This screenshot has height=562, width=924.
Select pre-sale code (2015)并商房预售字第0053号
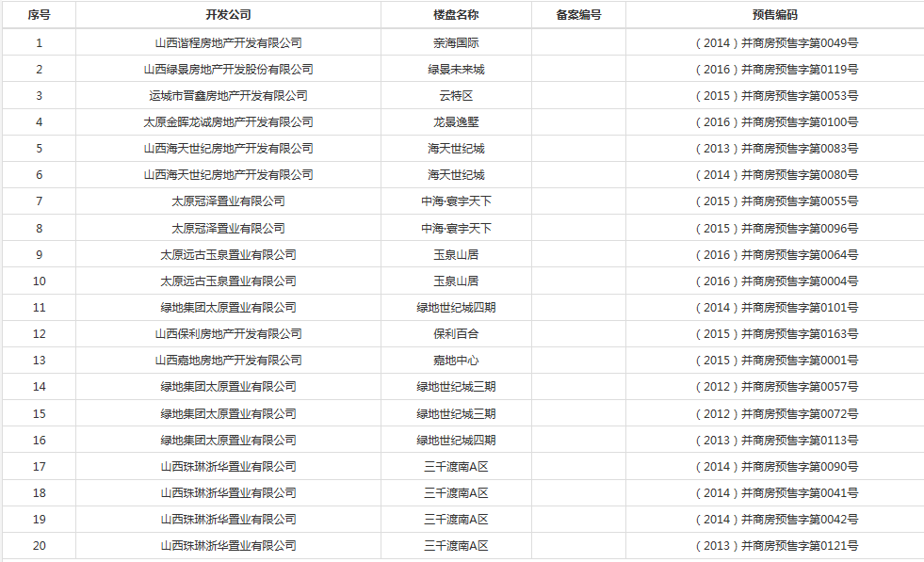775,95
